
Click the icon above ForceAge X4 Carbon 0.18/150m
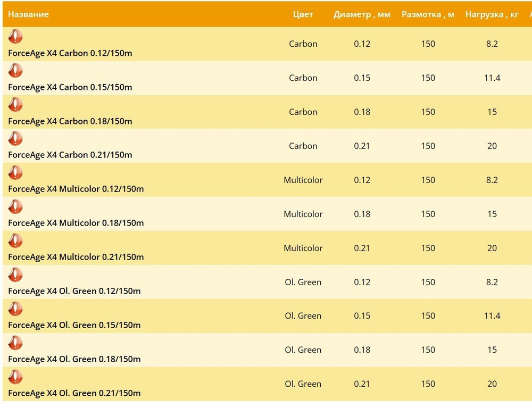click(x=15, y=105)
